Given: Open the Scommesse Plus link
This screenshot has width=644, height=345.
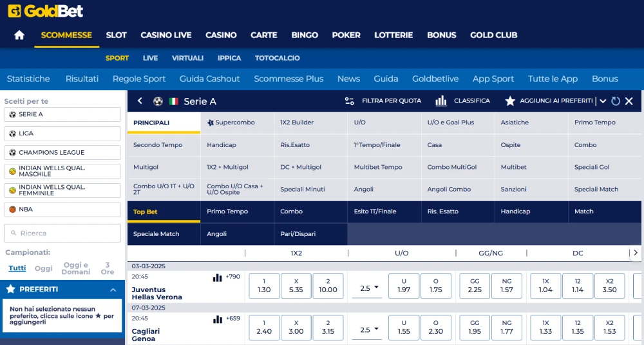Looking at the screenshot, I should 289,79.
